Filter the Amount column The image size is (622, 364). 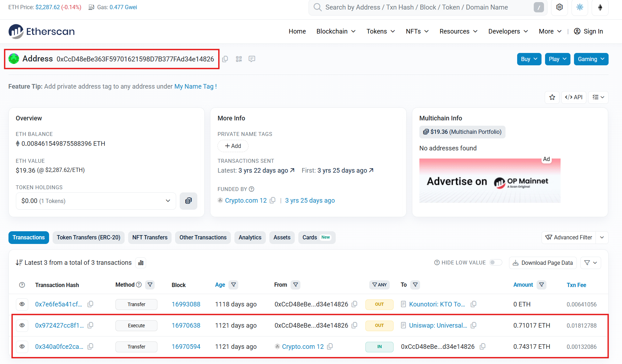coord(542,285)
